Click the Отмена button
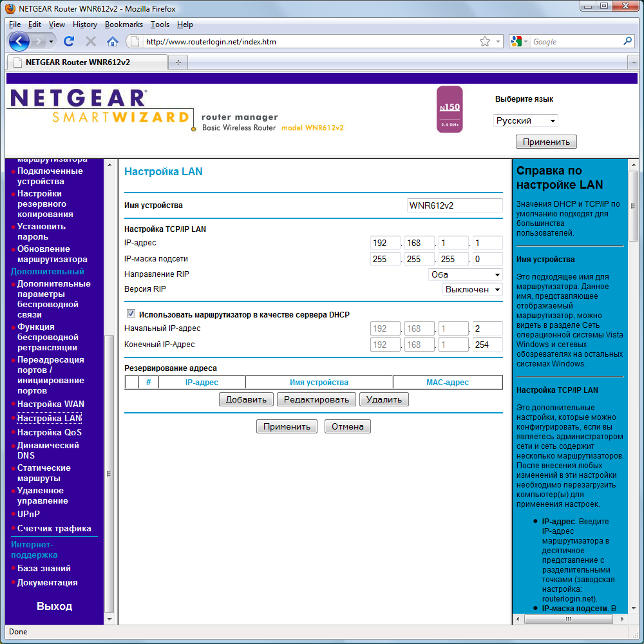The width and height of the screenshot is (644, 644). (348, 426)
